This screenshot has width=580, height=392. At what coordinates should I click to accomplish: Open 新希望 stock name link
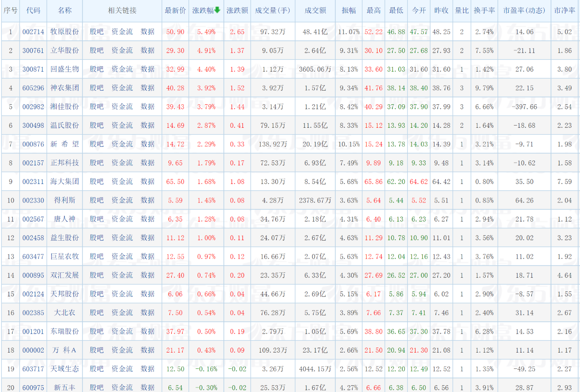point(65,144)
